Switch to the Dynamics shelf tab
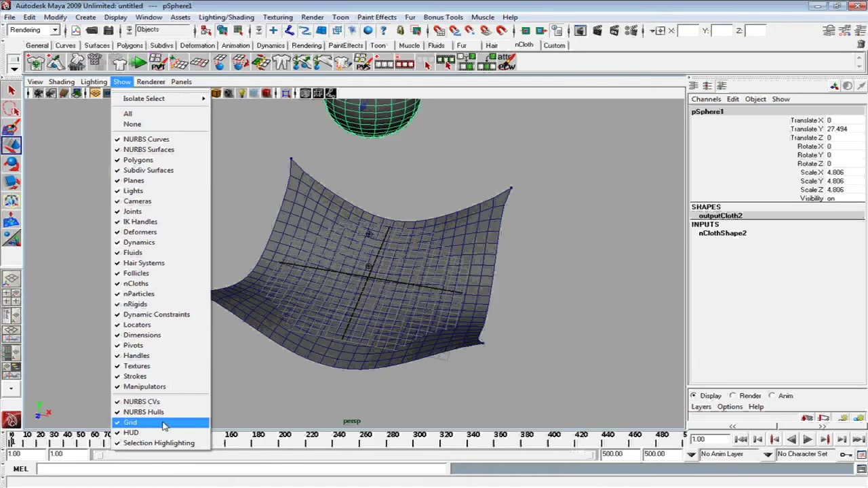This screenshot has width=868, height=488. click(271, 45)
